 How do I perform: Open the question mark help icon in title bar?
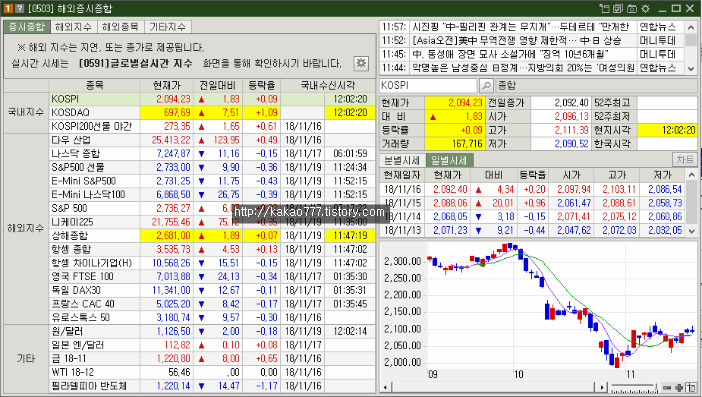[x=19, y=8]
